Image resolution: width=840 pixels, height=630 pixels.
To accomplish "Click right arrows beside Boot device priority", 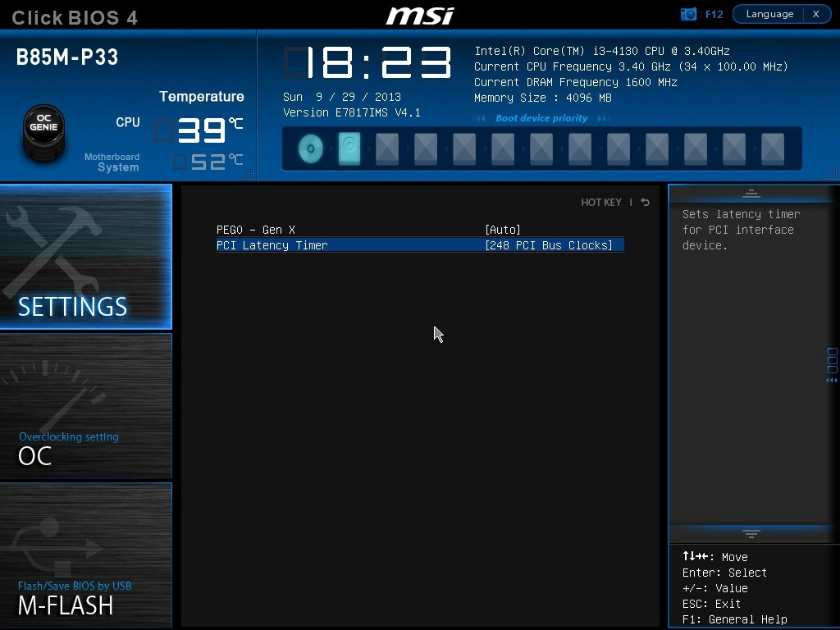I will (603, 118).
